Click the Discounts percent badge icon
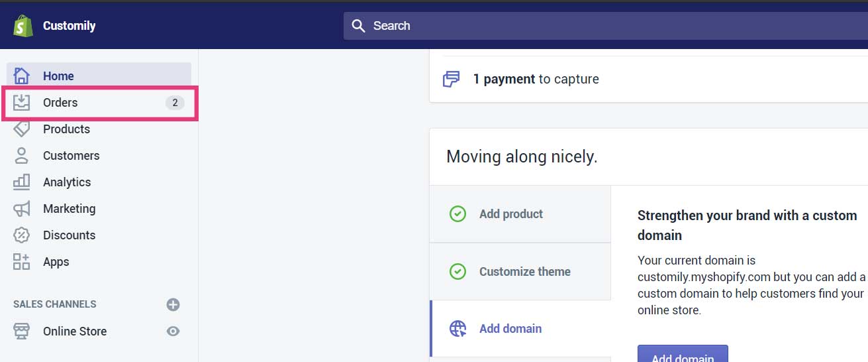 coord(22,235)
